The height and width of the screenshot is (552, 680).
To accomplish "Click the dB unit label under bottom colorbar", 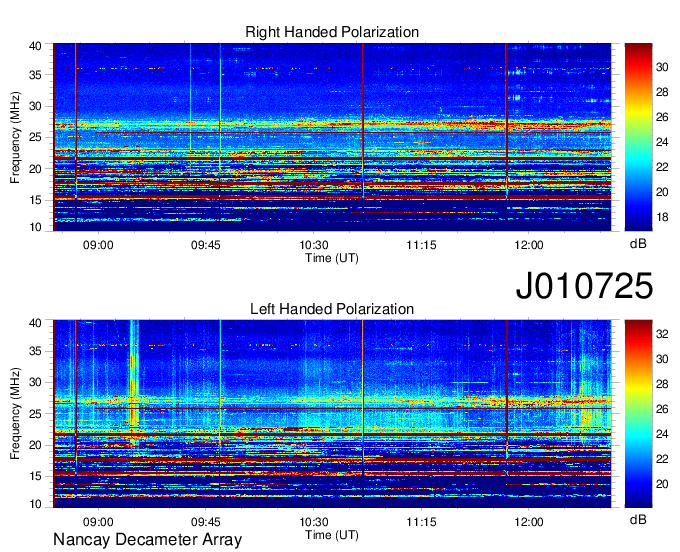I will [x=638, y=520].
